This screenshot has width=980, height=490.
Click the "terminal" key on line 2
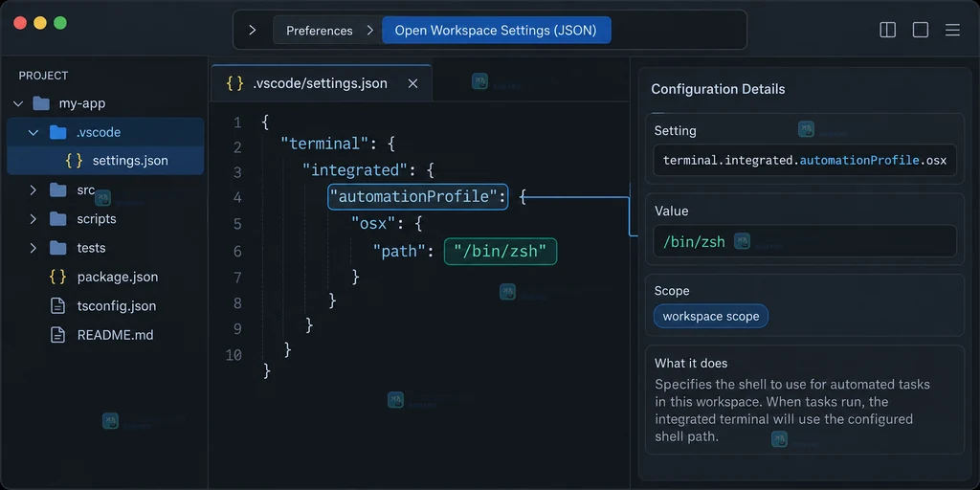[325, 145]
